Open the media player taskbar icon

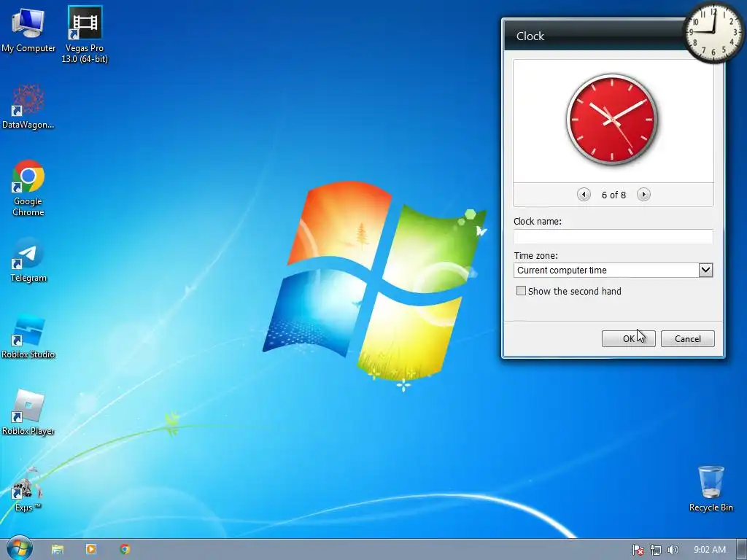[x=91, y=550]
